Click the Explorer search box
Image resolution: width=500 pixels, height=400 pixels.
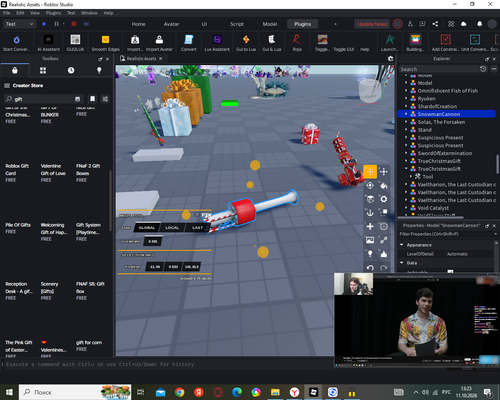click(x=439, y=69)
